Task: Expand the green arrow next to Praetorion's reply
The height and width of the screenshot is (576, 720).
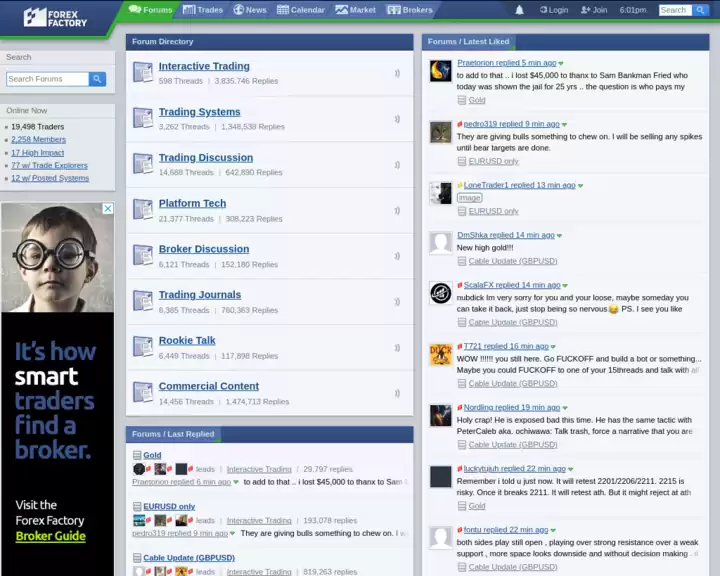Action: (561, 64)
